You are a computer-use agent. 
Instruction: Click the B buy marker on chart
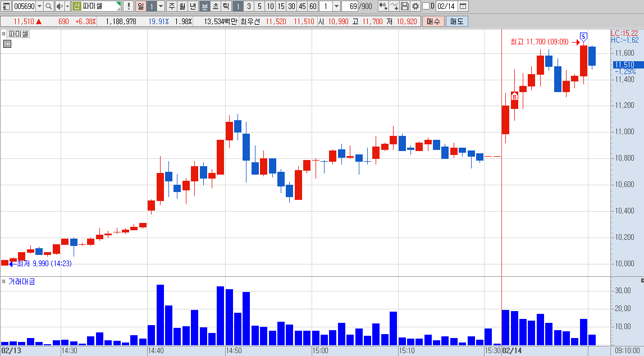[514, 97]
